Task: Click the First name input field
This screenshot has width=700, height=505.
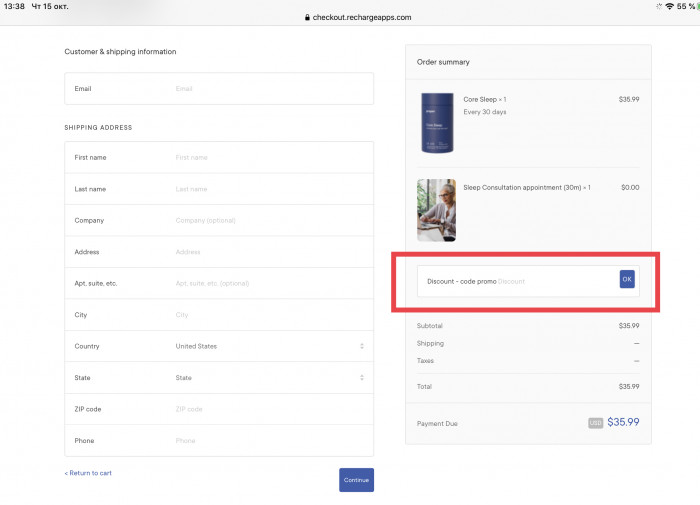Action: point(219,158)
